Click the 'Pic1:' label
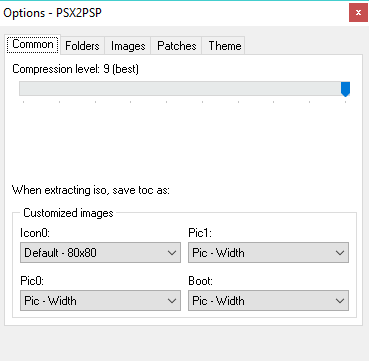The height and width of the screenshot is (361, 369). pyautogui.click(x=200, y=233)
